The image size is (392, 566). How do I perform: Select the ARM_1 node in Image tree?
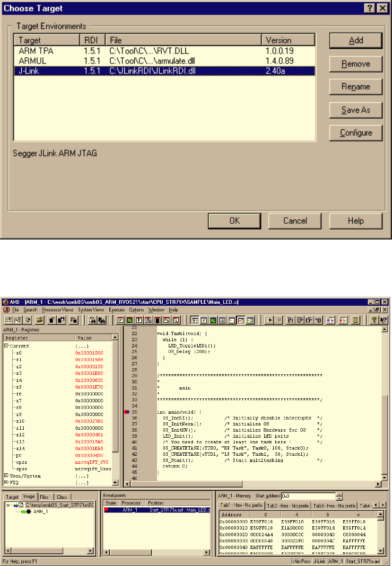pyautogui.click(x=40, y=512)
